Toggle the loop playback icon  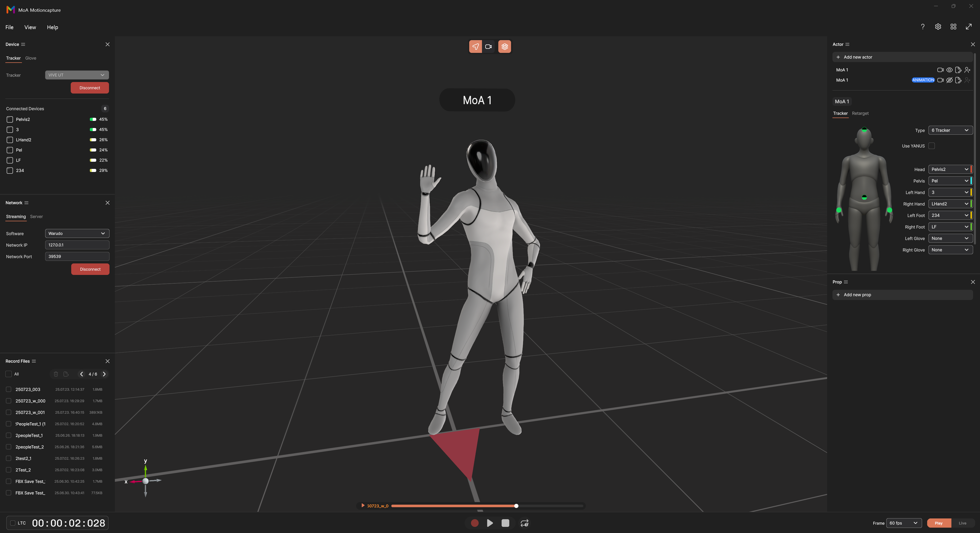(x=525, y=523)
